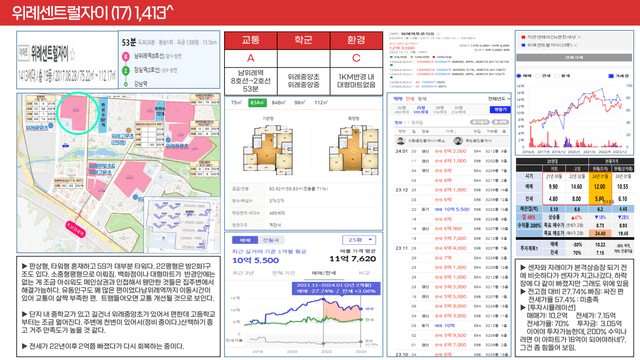This screenshot has height=360, width=640.
Task: Filter listings by 월세 tab
Action: 422,99
